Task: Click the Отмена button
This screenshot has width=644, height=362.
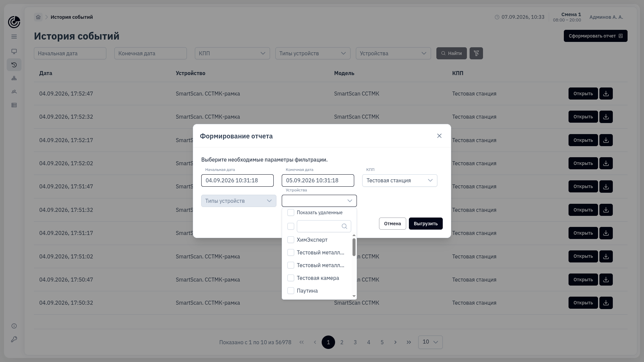Action: [392, 224]
